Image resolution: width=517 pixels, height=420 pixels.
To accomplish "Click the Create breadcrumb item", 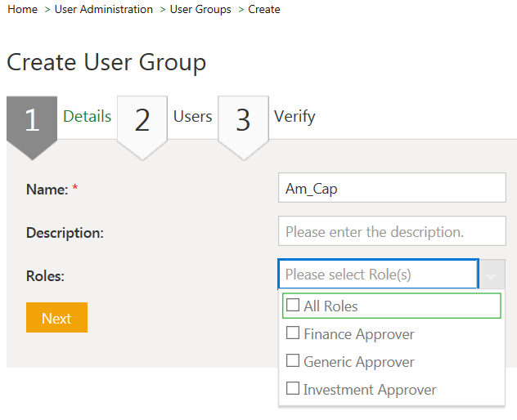I will (x=264, y=10).
